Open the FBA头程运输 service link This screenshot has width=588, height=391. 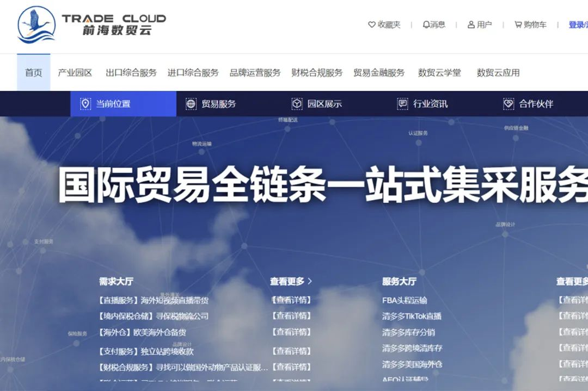(405, 300)
